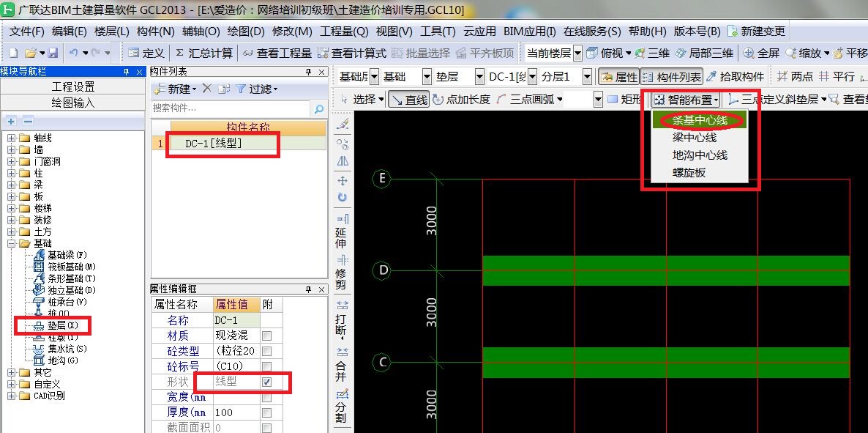Activate 局部三维 partial 3D view
Viewport: 868px width, 433px height.
(704, 53)
